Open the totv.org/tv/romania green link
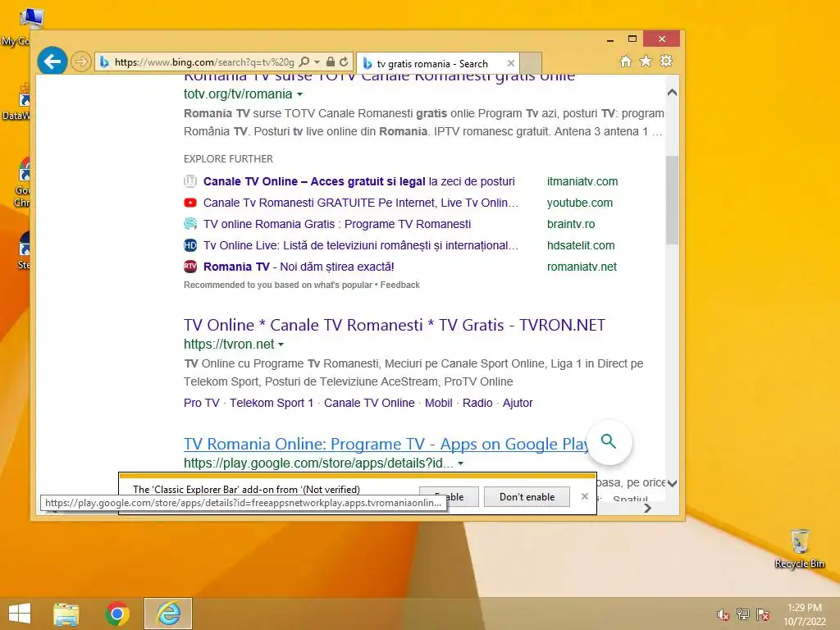 tap(238, 94)
